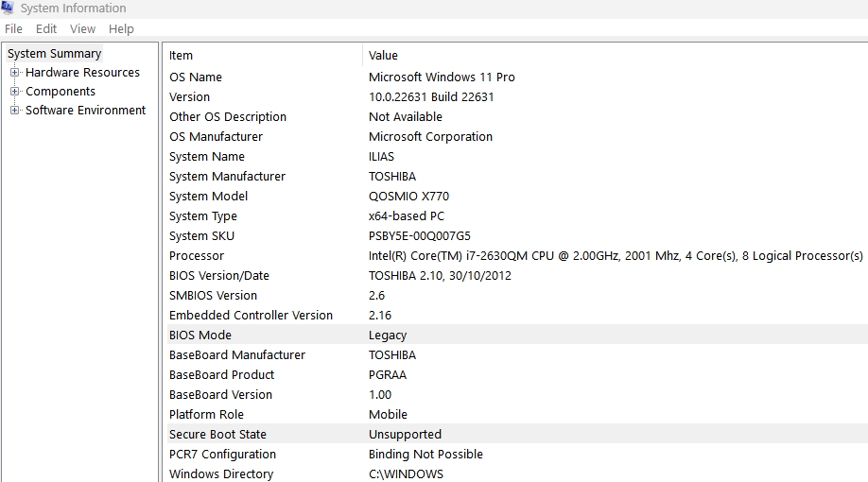The width and height of the screenshot is (868, 482).
Task: Select the System Model row label
Action: (x=209, y=197)
